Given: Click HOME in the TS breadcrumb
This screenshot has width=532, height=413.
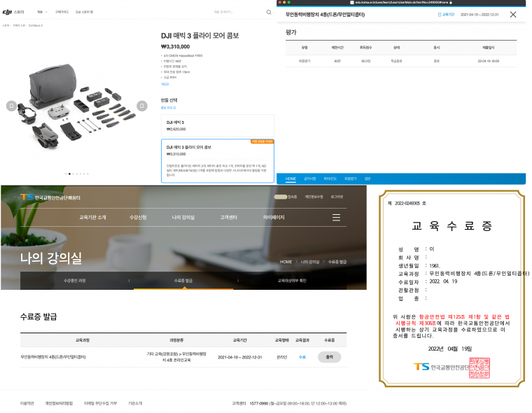Looking at the screenshot, I should [286, 262].
